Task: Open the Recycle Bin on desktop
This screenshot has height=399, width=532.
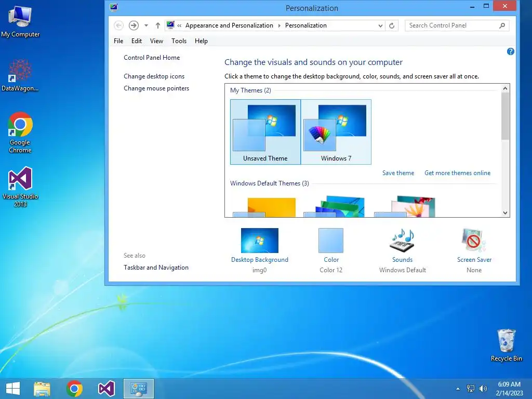Action: 506,345
